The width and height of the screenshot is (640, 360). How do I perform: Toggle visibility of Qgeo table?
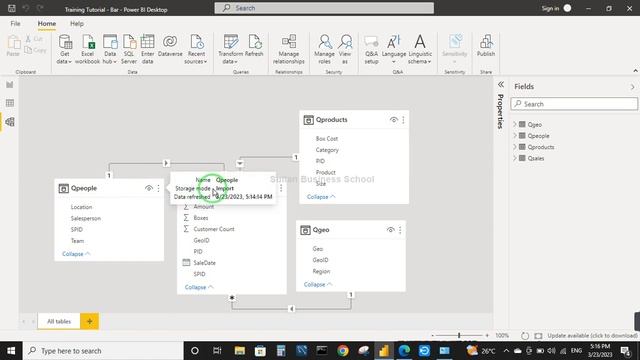click(390, 230)
